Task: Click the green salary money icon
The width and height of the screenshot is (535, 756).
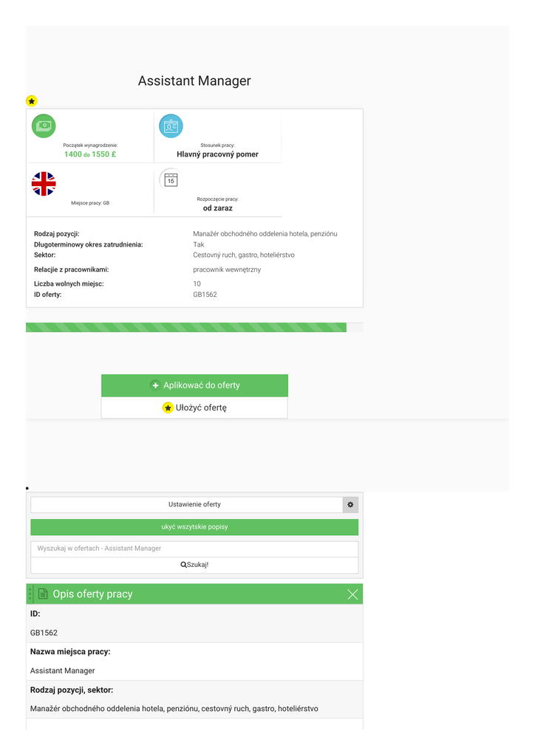Action: click(44, 126)
